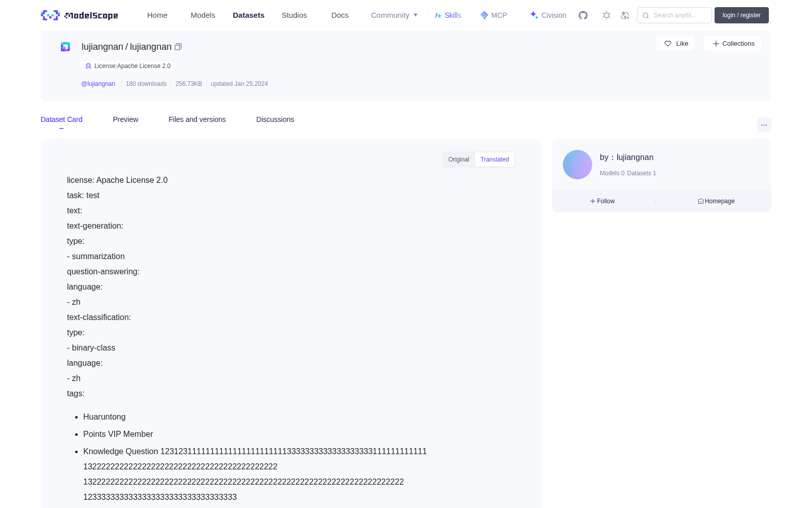Toggle the light/dark theme sun icon
This screenshot has width=812, height=508.
[606, 15]
